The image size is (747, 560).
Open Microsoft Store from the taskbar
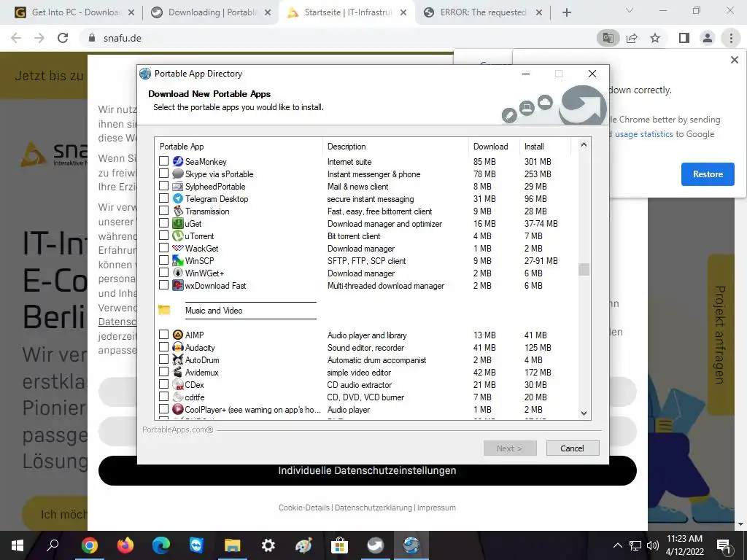point(339,545)
